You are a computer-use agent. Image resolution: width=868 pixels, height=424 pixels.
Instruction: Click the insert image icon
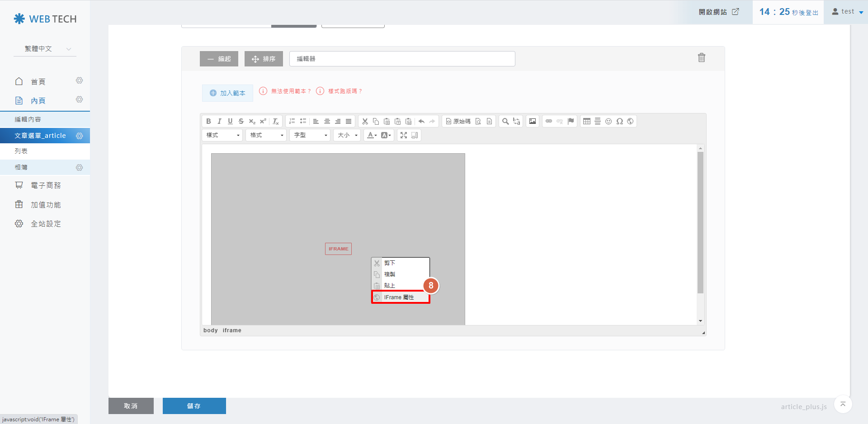533,121
